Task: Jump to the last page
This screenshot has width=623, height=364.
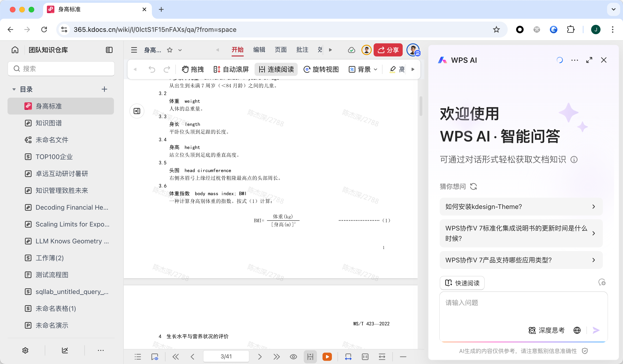Action: pyautogui.click(x=277, y=357)
